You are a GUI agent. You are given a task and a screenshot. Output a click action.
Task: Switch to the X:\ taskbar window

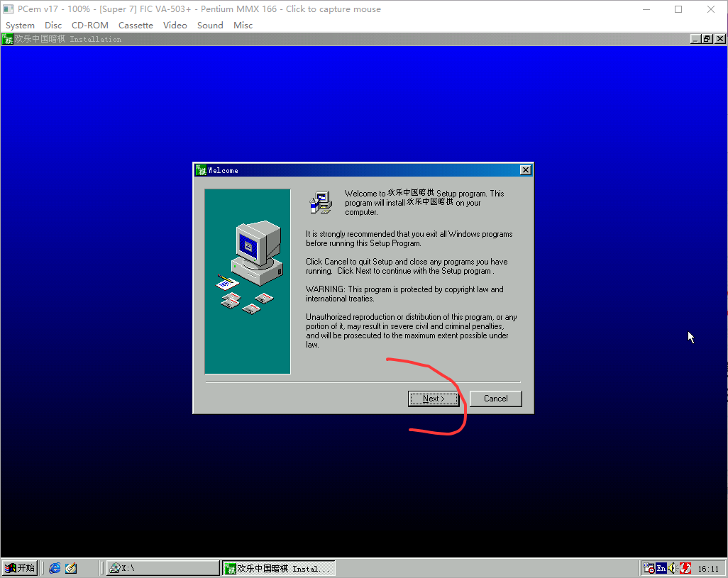pos(163,568)
